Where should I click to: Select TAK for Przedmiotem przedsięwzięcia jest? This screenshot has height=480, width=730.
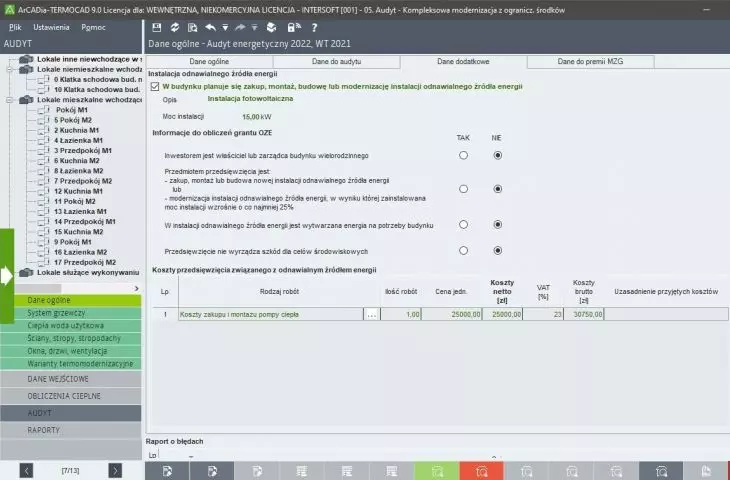463,189
